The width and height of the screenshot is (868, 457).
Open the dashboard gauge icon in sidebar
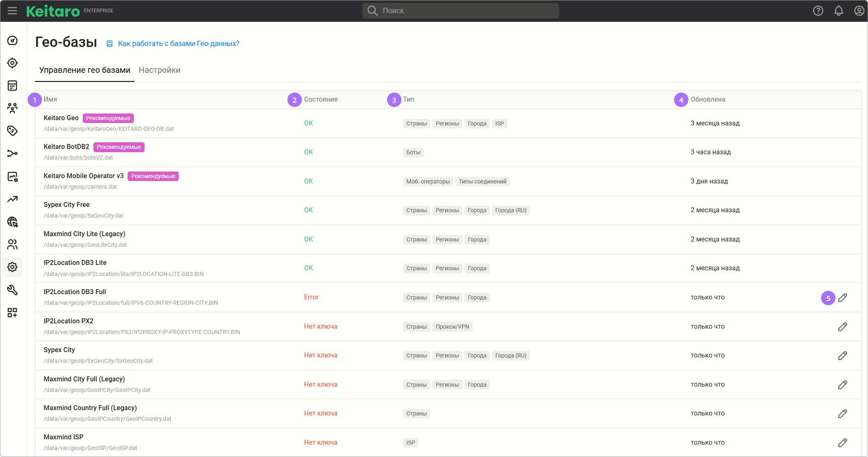click(12, 40)
